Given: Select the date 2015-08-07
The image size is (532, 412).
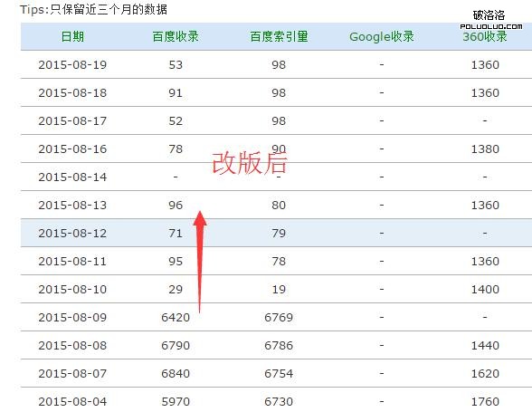Looking at the screenshot, I should (72, 374).
